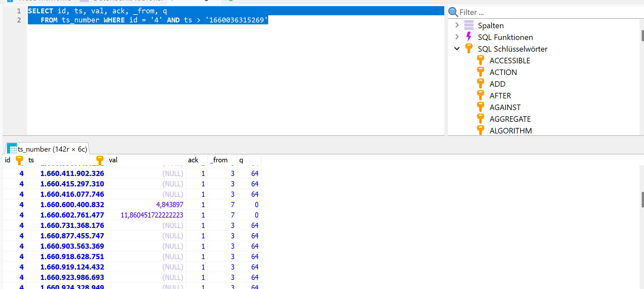Click line 1 of the SQL query editor
644x289 pixels.
[236, 11]
